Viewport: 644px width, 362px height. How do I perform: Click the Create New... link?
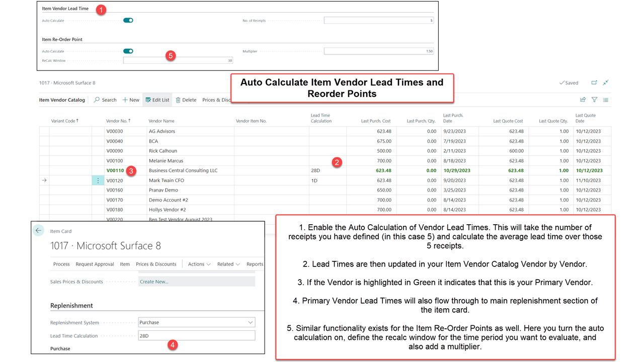pyautogui.click(x=154, y=282)
